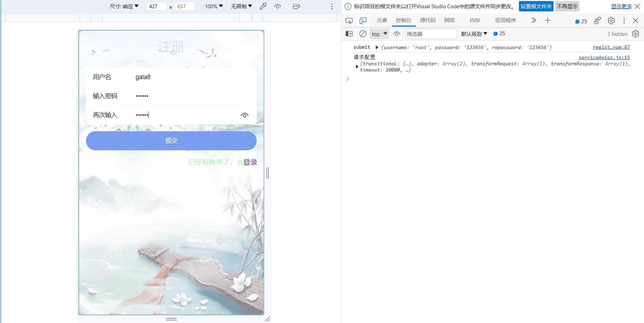Open the top context dropdown
This screenshot has width=644, height=323.
pyautogui.click(x=379, y=34)
